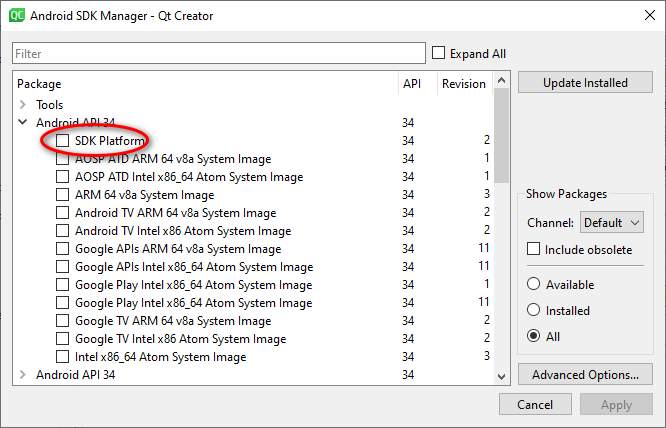
Task: Click revision 3 of ARM 64 v8a row
Action: [x=487, y=194]
